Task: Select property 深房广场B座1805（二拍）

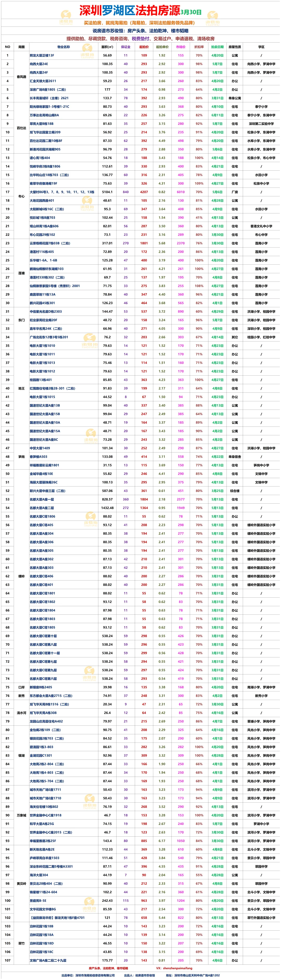Action: [48, 89]
